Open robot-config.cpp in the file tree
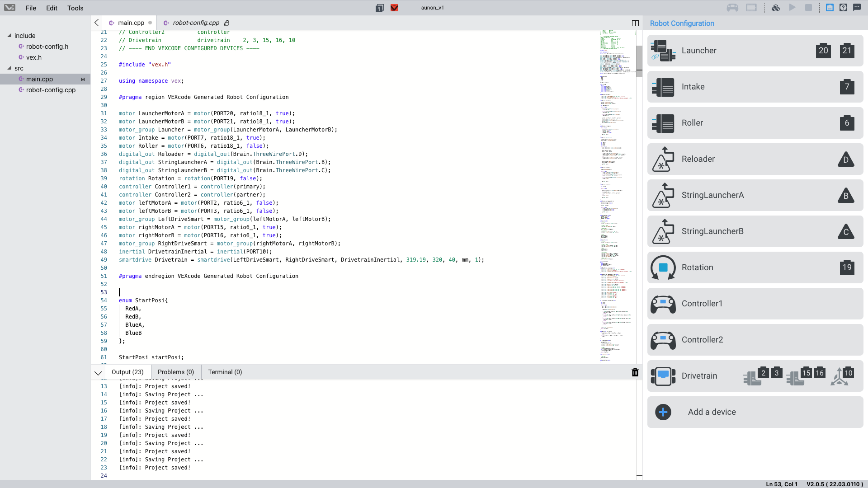This screenshot has height=488, width=868. (x=51, y=90)
